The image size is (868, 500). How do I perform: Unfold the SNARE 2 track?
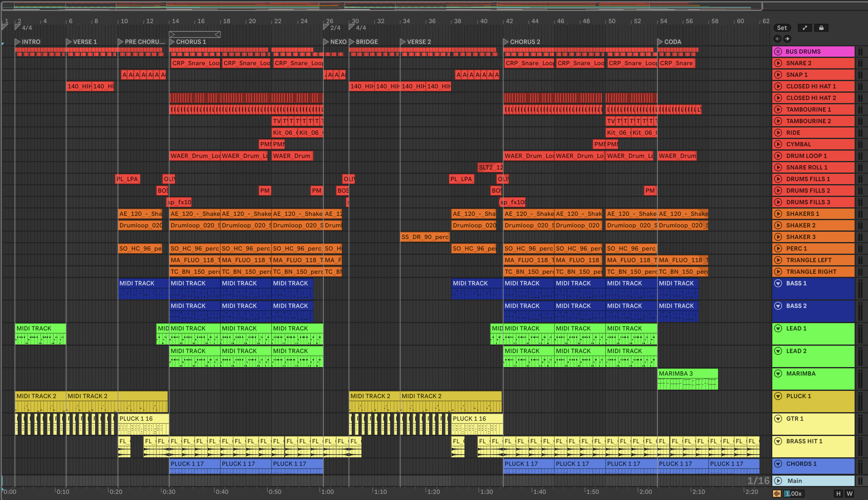tap(778, 63)
